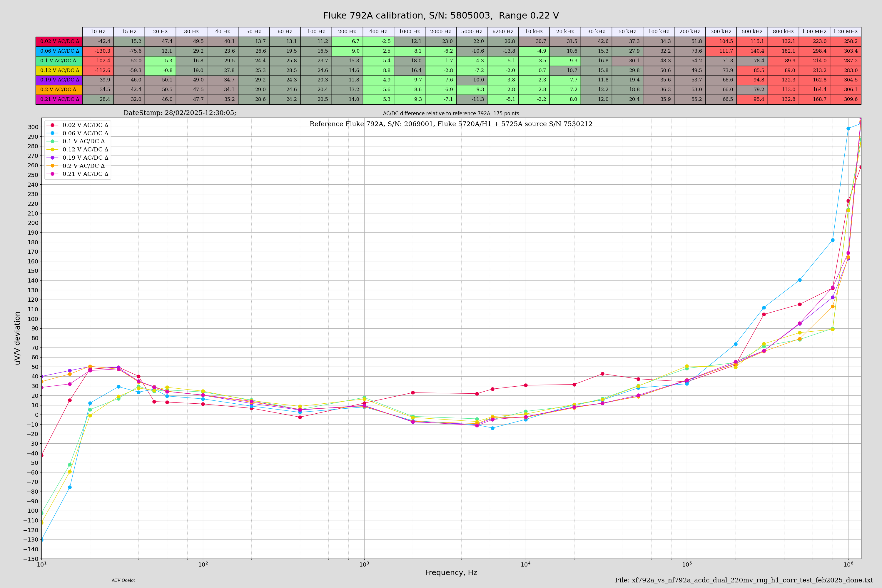
Task: Click the 'uV/V deviation' y-axis label
Action: coord(17,338)
